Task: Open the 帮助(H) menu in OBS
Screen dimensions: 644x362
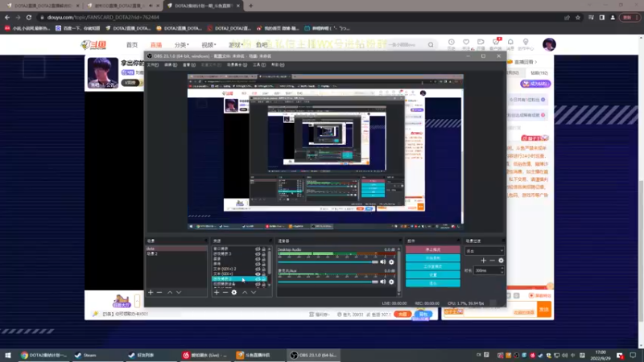Action: click(278, 65)
